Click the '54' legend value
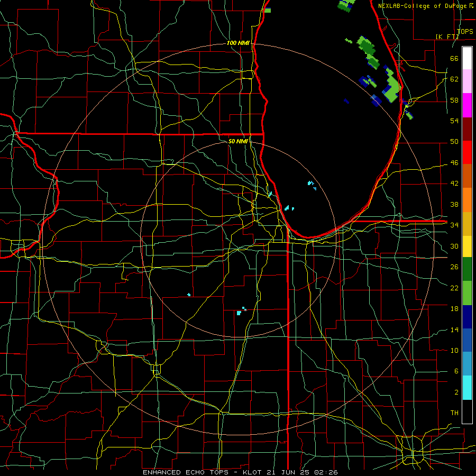476x476 pixels. pyautogui.click(x=454, y=121)
